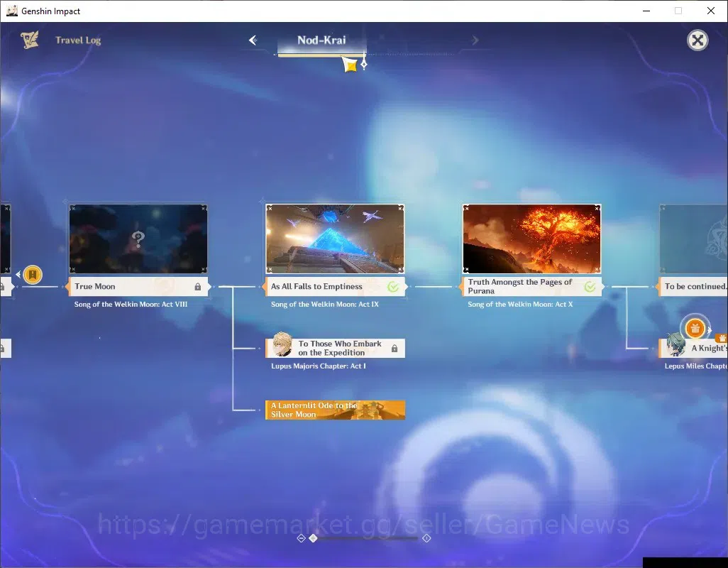Click the orange gift reward icon

tap(695, 328)
